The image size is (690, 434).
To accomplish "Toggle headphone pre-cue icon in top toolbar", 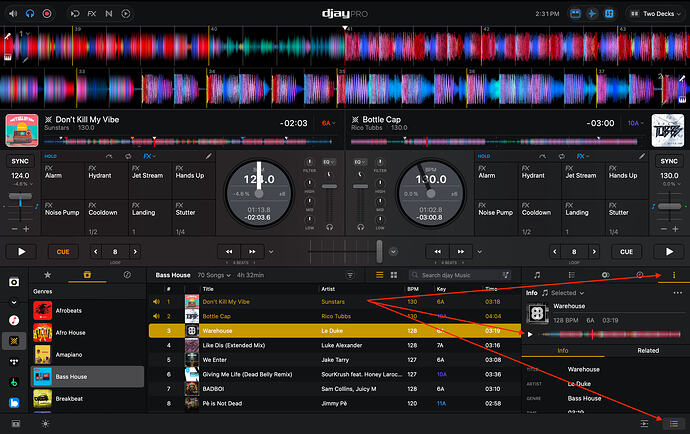I will pos(30,14).
